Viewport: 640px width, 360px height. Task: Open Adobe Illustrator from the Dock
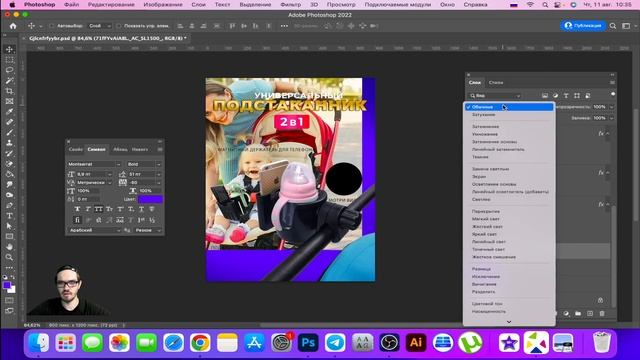pos(416,342)
